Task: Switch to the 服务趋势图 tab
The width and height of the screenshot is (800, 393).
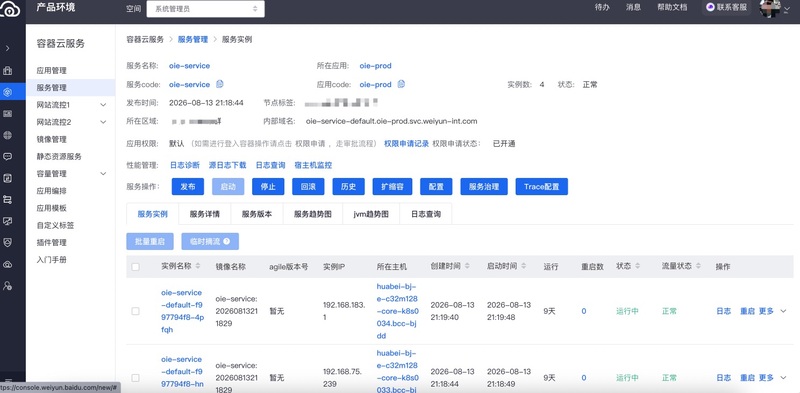Action: 313,214
